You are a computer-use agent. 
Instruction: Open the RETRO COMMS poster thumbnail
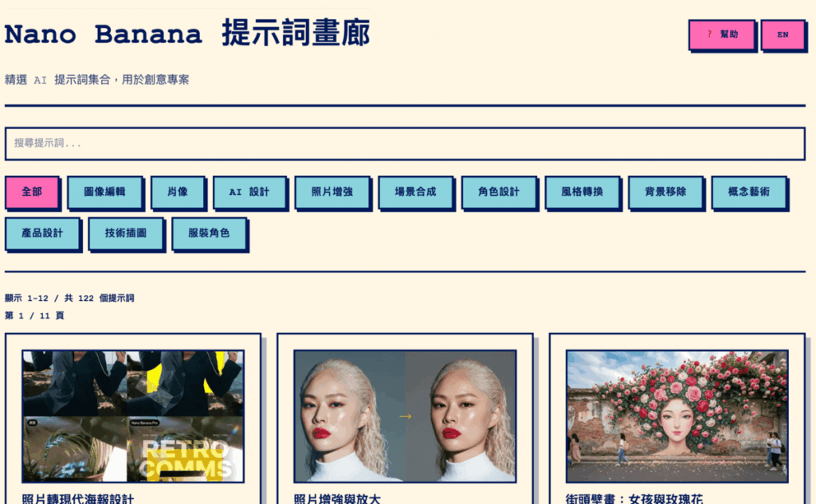click(x=133, y=416)
